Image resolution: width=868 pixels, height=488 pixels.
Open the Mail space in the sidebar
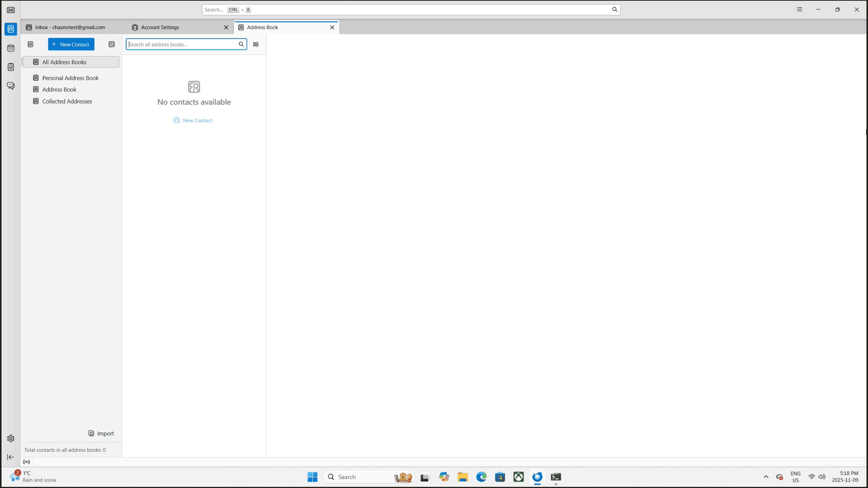click(11, 10)
